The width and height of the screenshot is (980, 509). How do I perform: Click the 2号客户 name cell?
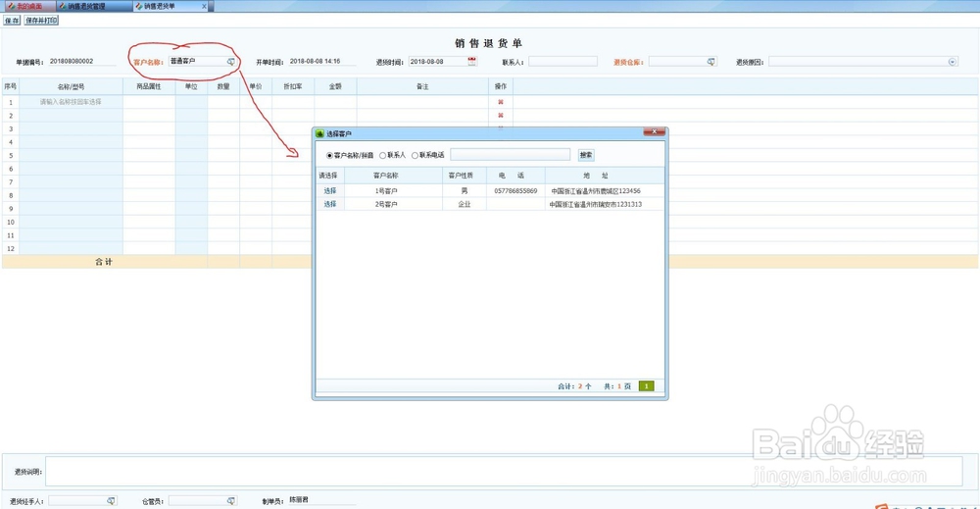point(393,204)
